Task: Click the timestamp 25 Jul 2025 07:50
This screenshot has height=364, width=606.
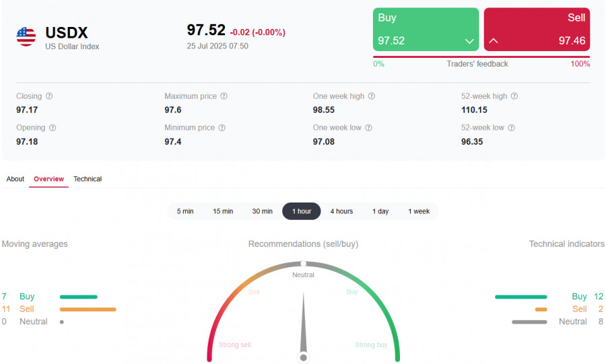Action: [217, 46]
